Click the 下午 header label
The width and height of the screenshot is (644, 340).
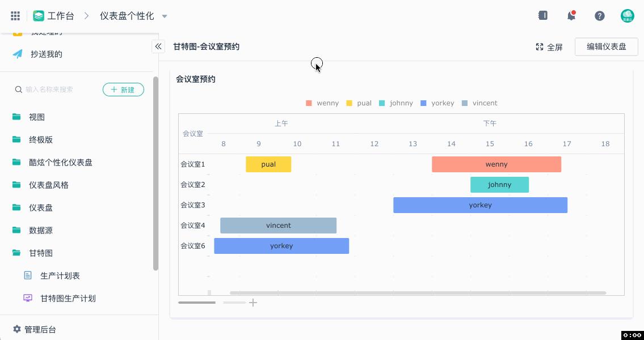[x=490, y=124]
